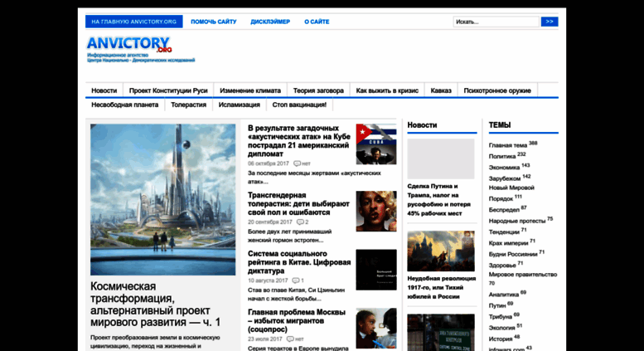The width and height of the screenshot is (644, 351).
Task: Open the Трибуна topic
Action: [501, 317]
